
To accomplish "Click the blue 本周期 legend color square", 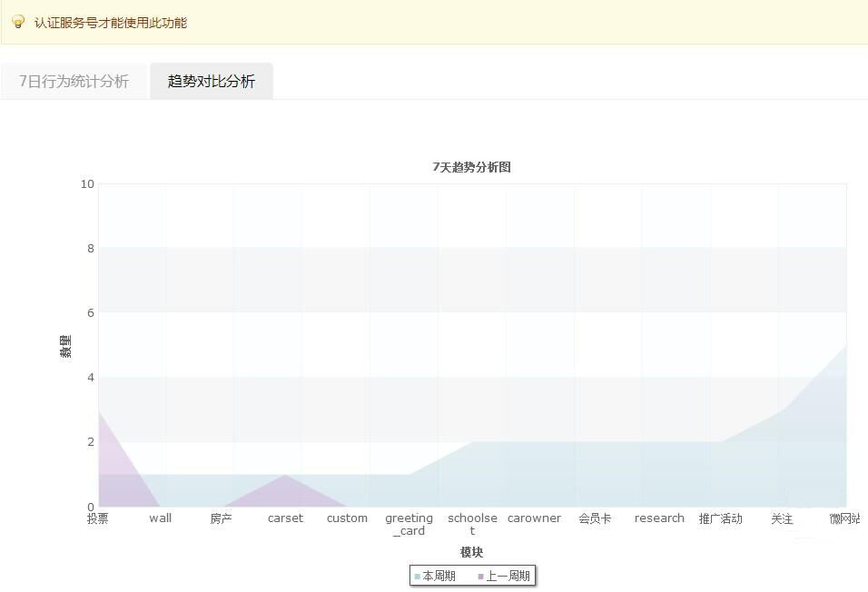I will pos(418,577).
